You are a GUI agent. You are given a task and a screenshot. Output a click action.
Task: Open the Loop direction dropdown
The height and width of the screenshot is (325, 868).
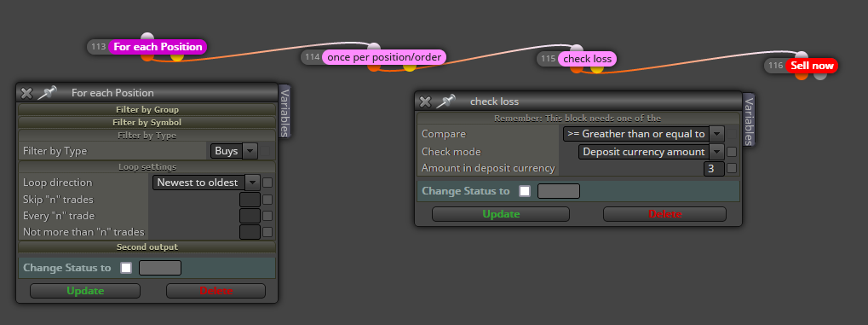pyautogui.click(x=206, y=183)
